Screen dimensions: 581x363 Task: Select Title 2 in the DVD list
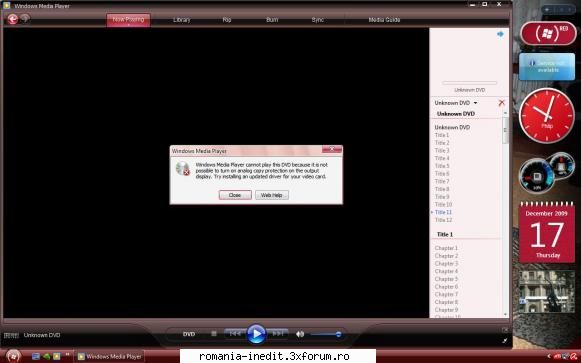[x=442, y=143]
